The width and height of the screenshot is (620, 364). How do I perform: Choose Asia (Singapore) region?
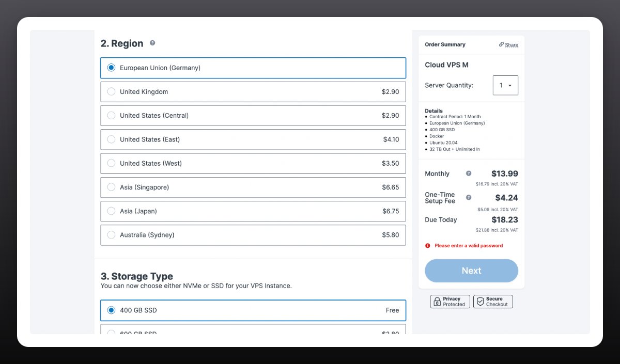click(x=111, y=187)
